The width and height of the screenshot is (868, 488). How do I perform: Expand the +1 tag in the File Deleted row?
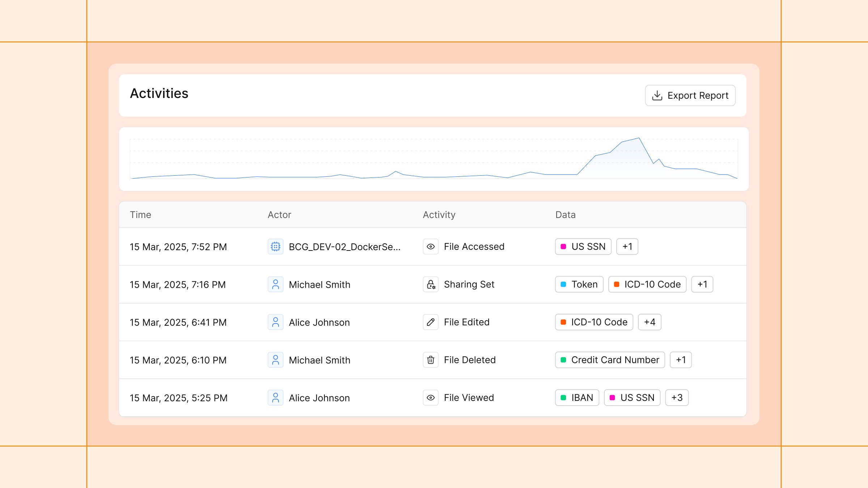click(681, 360)
